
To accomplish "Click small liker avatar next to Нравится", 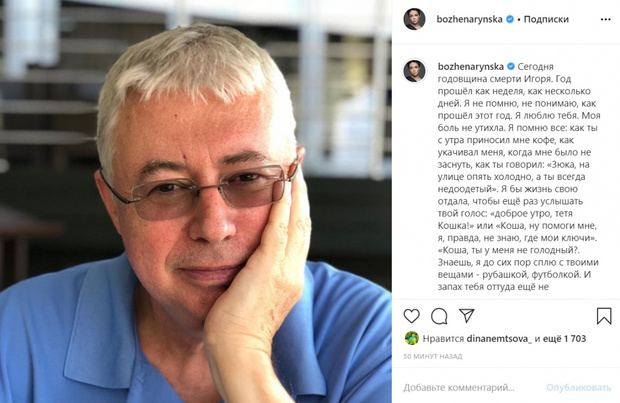I will pos(411,338).
